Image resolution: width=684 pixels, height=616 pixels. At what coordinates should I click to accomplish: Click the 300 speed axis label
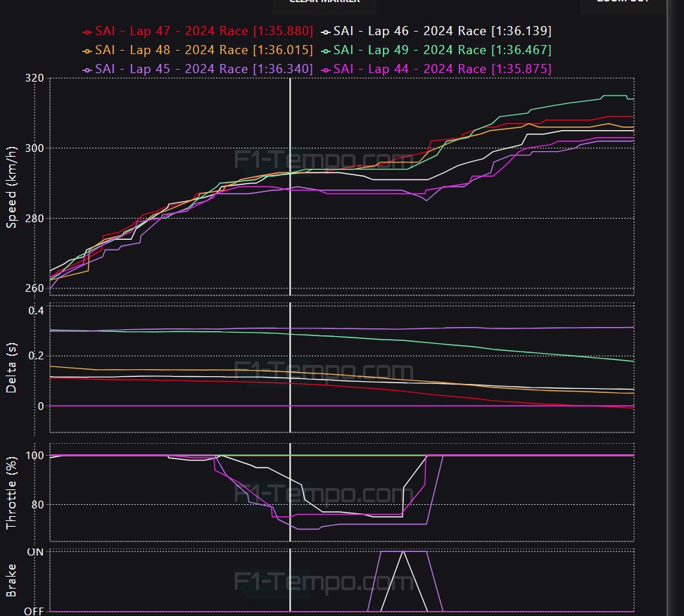[x=34, y=148]
